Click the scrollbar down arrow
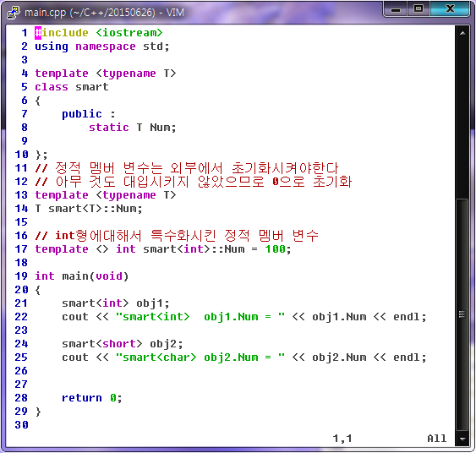Screen dimensions: 476x453 [462, 439]
